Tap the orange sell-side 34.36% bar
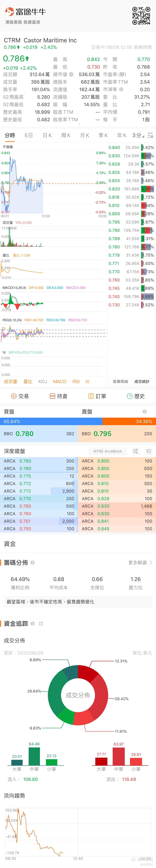The height and width of the screenshot is (868, 156). tap(129, 422)
